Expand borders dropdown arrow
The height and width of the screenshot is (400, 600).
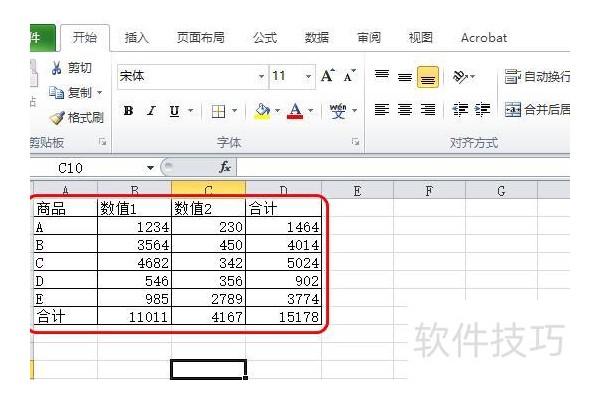pos(235,111)
